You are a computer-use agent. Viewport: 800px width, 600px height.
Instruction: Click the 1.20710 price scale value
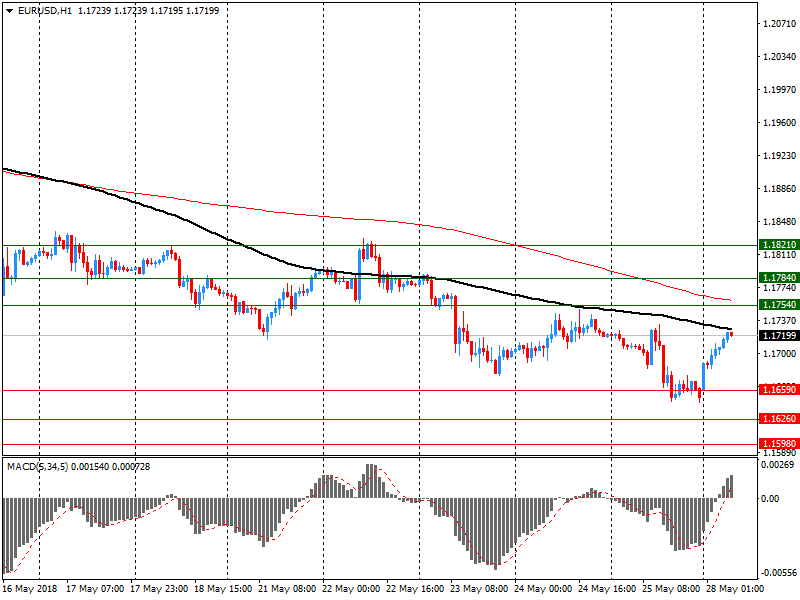779,23
